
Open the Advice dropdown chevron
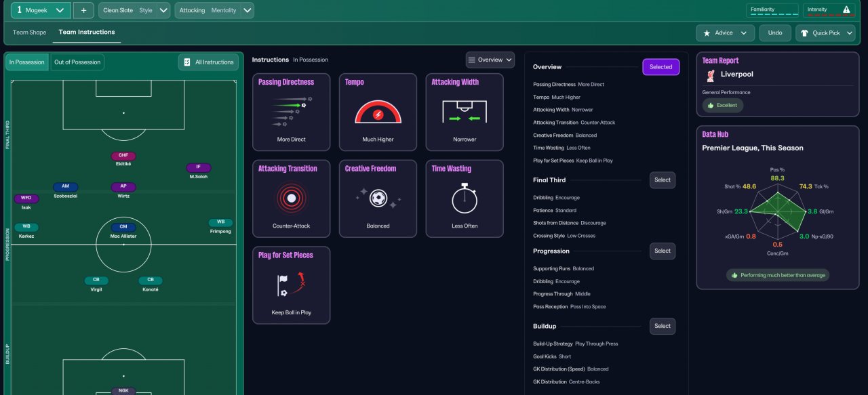pos(744,33)
